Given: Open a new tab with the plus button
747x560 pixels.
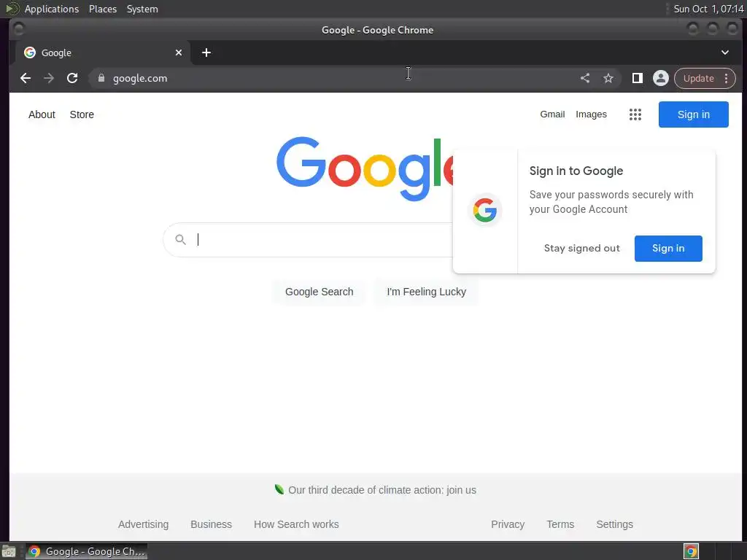Looking at the screenshot, I should click(x=206, y=52).
